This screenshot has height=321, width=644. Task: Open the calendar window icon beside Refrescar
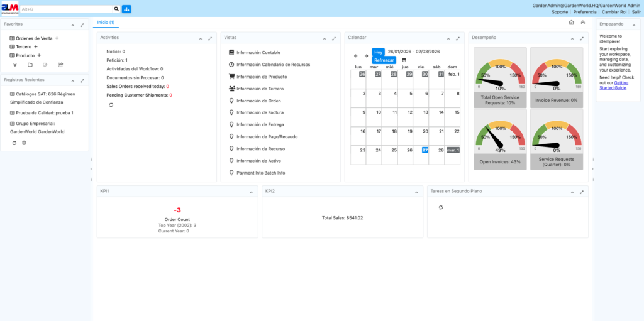(404, 60)
